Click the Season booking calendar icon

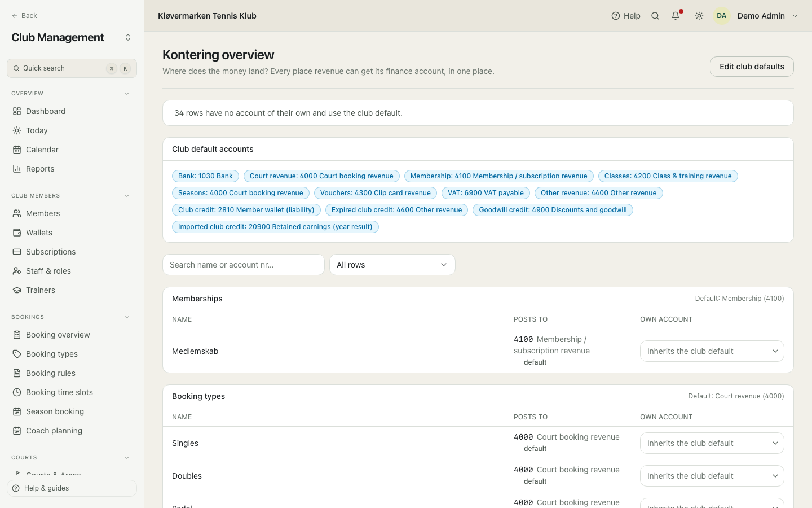pos(17,411)
